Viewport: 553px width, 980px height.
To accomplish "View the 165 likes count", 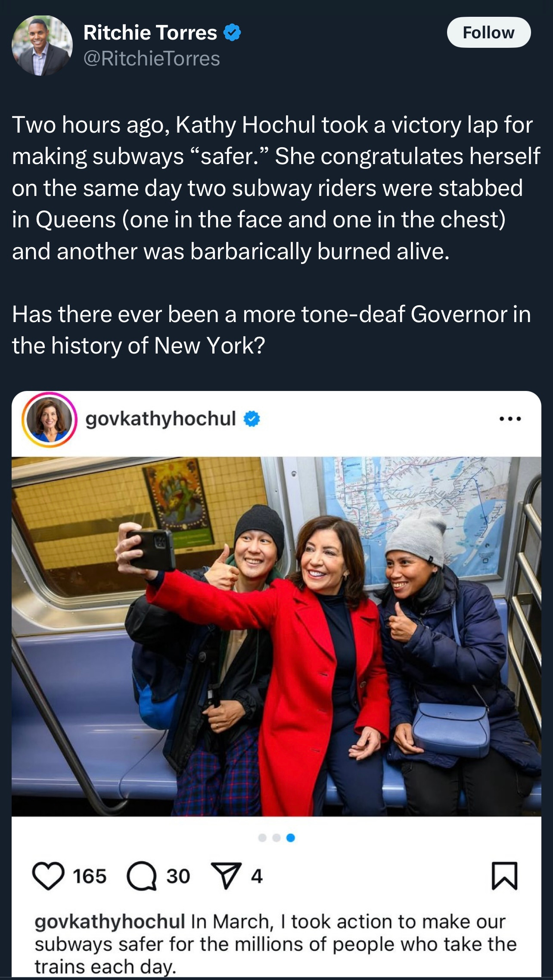I will (90, 877).
